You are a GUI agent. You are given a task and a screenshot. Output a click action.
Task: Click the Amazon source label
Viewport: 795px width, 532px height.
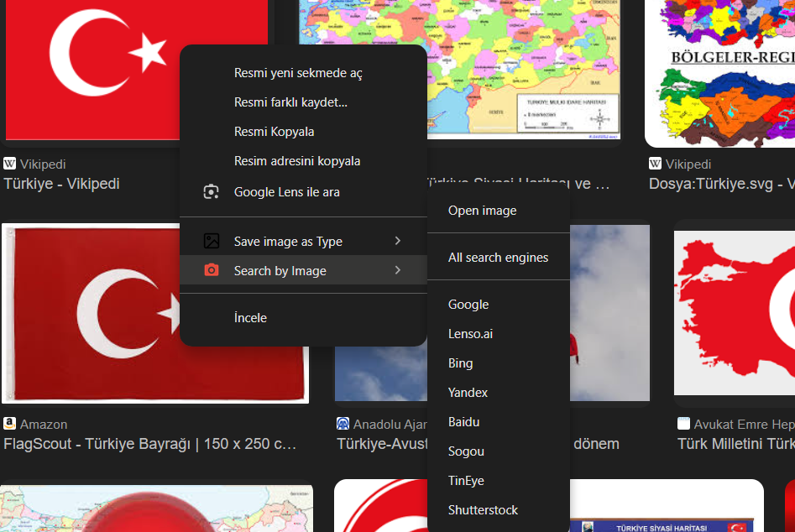point(44,424)
